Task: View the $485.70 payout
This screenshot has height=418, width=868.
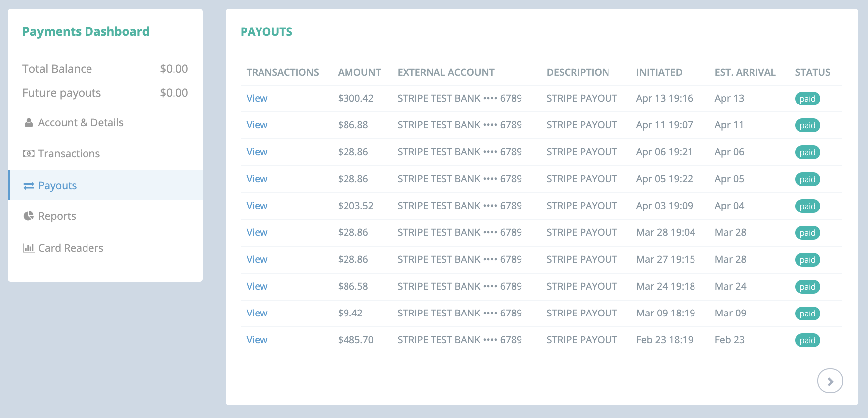Action: [x=257, y=340]
